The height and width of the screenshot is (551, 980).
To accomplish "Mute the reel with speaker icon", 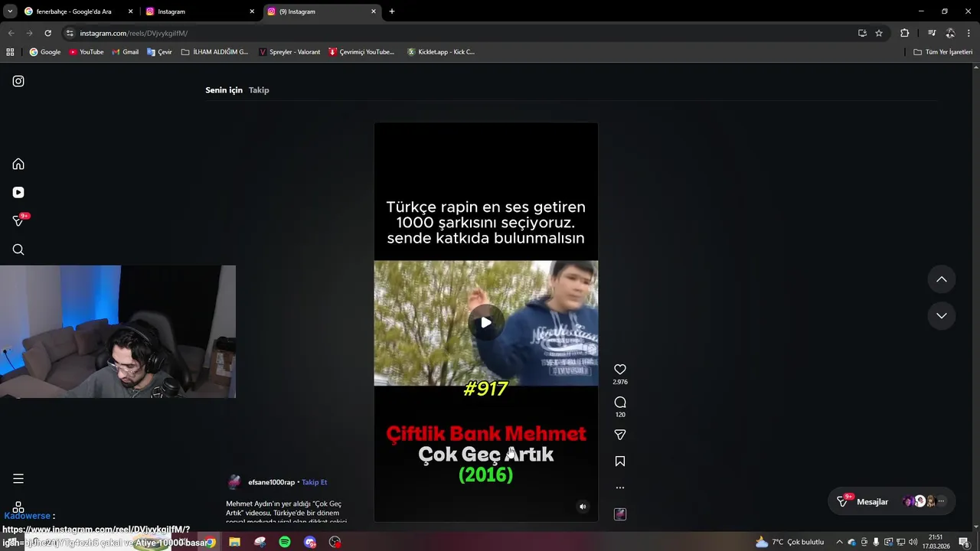I will (x=583, y=507).
